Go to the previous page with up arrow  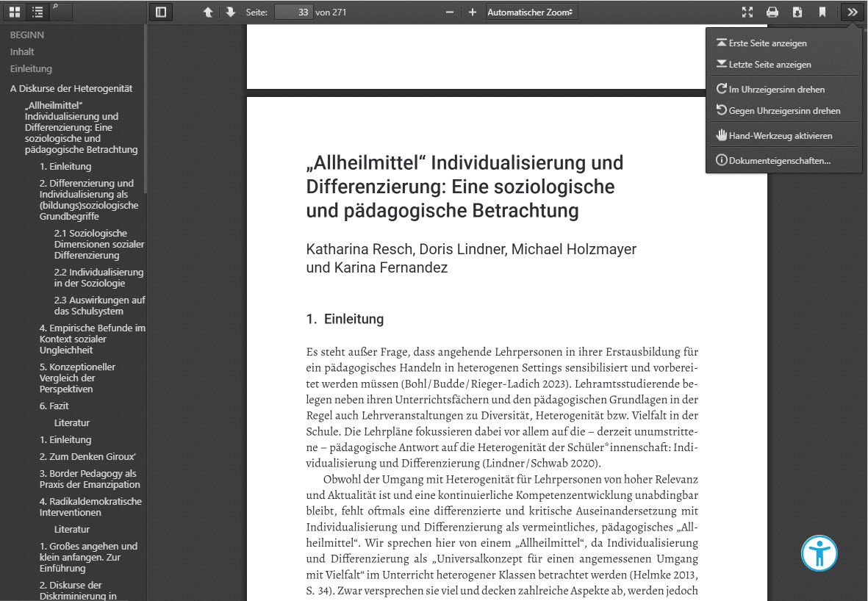click(x=209, y=12)
